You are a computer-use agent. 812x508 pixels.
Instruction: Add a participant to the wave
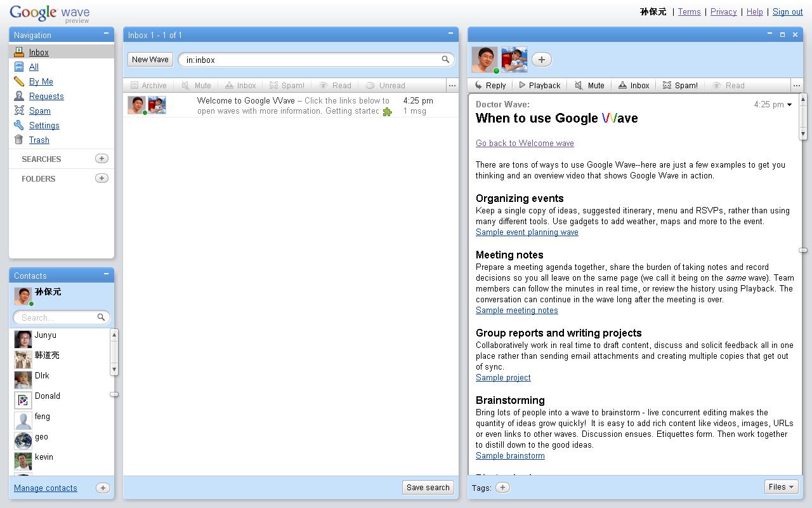tap(541, 60)
